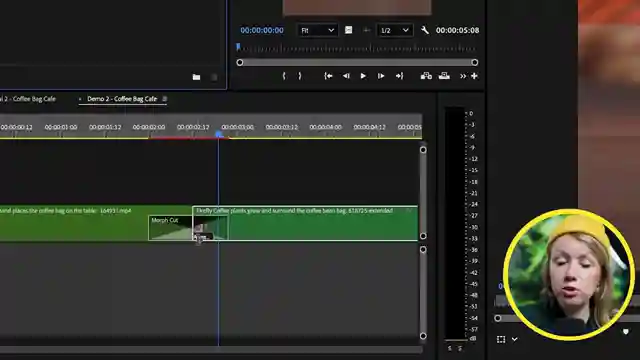The height and width of the screenshot is (360, 640).
Task: Click top handle of video track scrollbar
Action: click(x=423, y=150)
